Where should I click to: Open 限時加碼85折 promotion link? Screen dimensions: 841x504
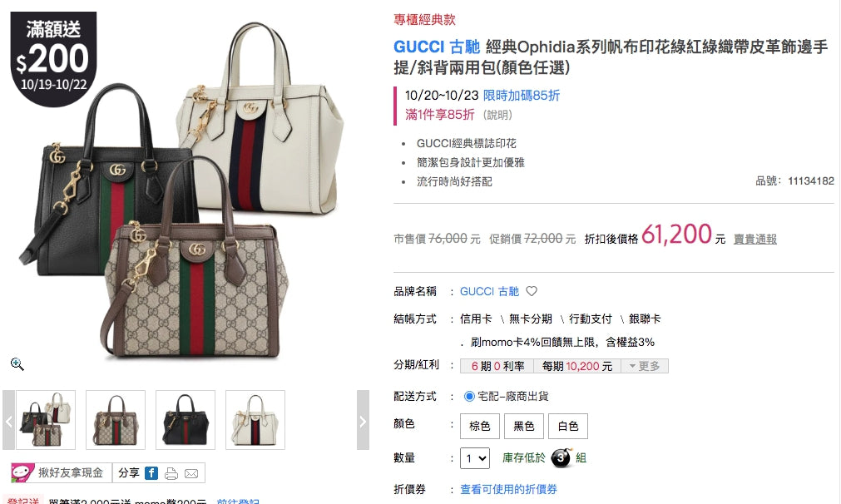(x=522, y=96)
